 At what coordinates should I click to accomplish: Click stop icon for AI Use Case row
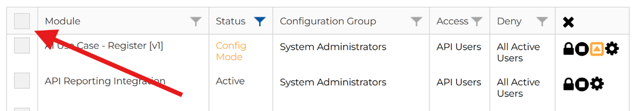pos(582,49)
